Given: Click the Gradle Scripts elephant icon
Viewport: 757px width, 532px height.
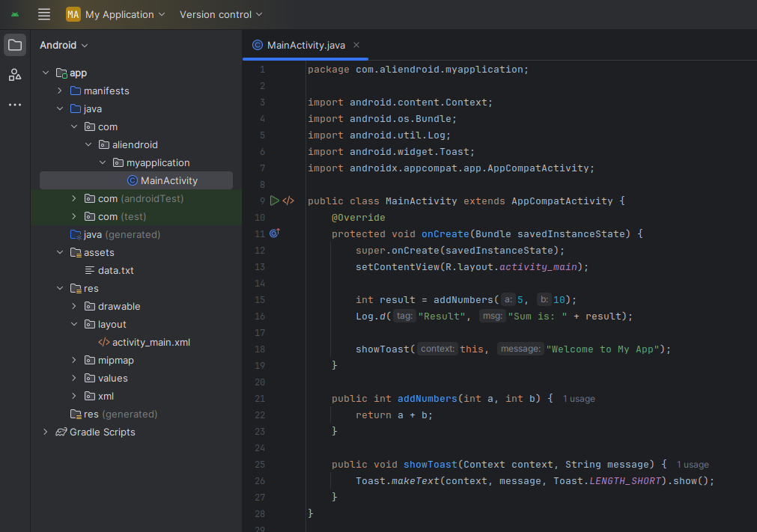Looking at the screenshot, I should click(61, 432).
